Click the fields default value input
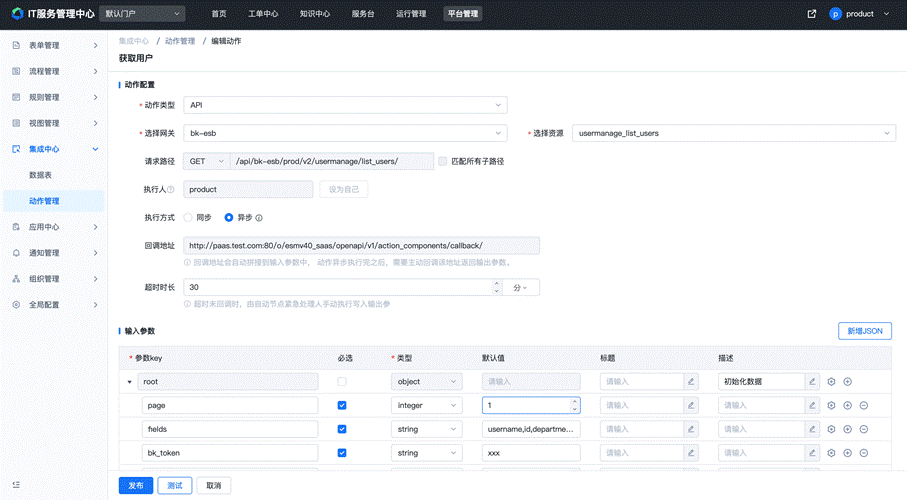Image resolution: width=907 pixels, height=500 pixels. point(531,429)
